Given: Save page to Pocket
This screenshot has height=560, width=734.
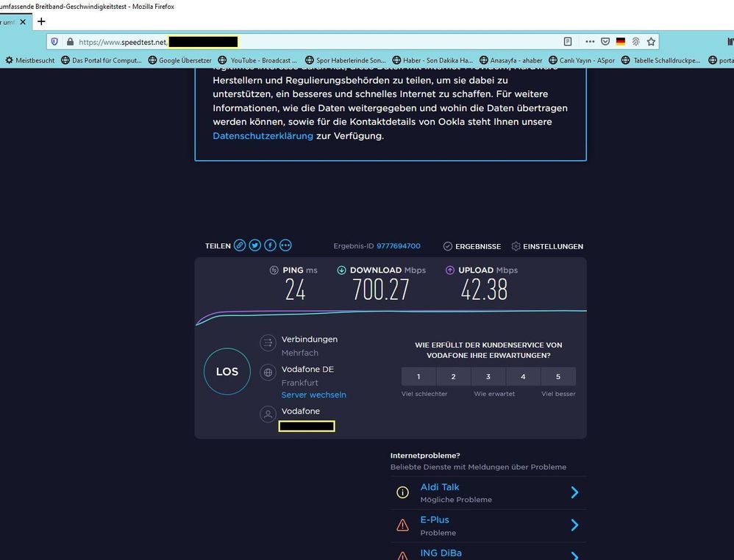Looking at the screenshot, I should click(605, 42).
